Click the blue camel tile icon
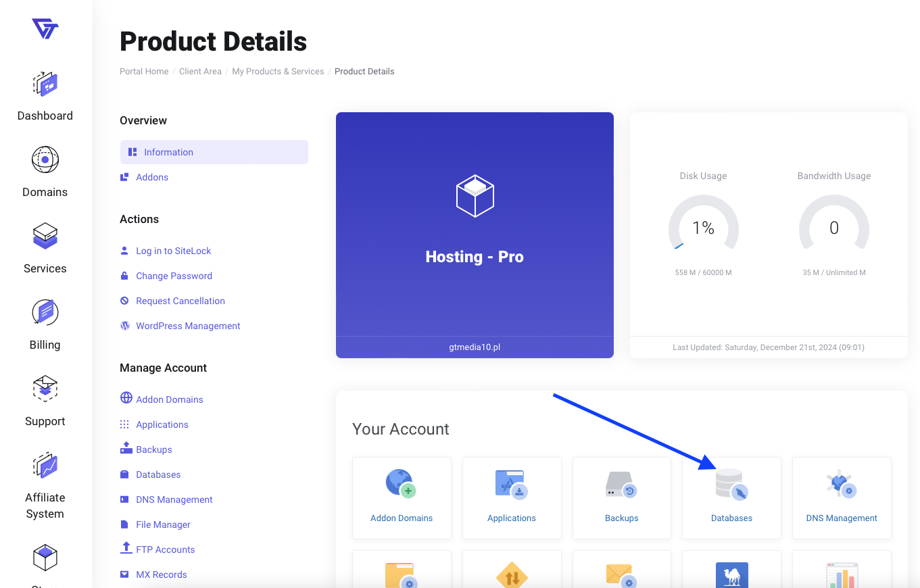Image resolution: width=920 pixels, height=588 pixels. coord(731,575)
